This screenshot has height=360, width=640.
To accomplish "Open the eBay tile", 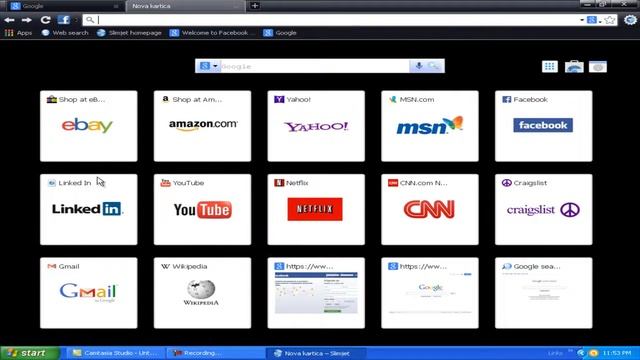I will [x=89, y=126].
